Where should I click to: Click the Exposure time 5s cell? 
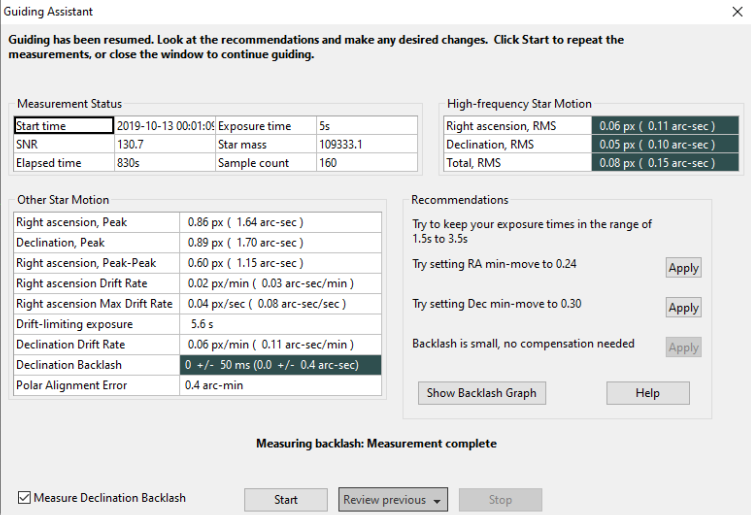(366, 126)
